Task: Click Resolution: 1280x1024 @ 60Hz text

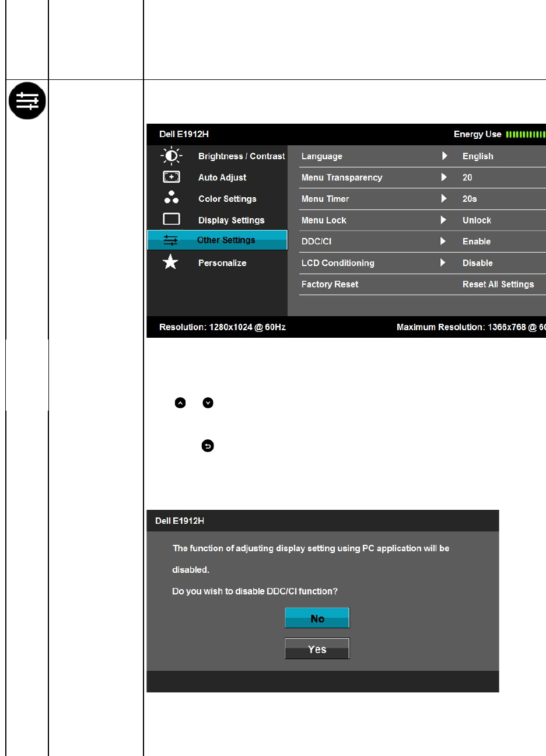Action: tap(222, 327)
